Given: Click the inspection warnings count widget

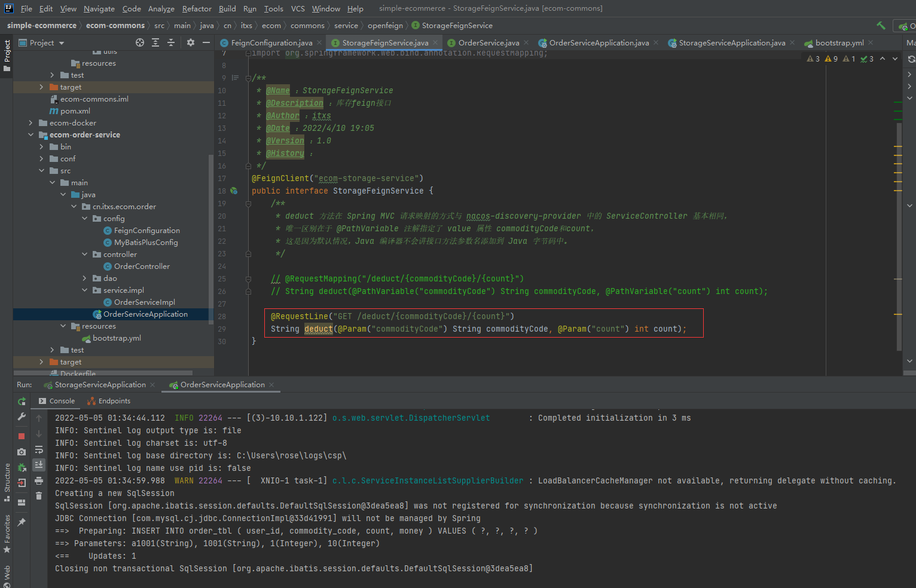Looking at the screenshot, I should tap(840, 59).
